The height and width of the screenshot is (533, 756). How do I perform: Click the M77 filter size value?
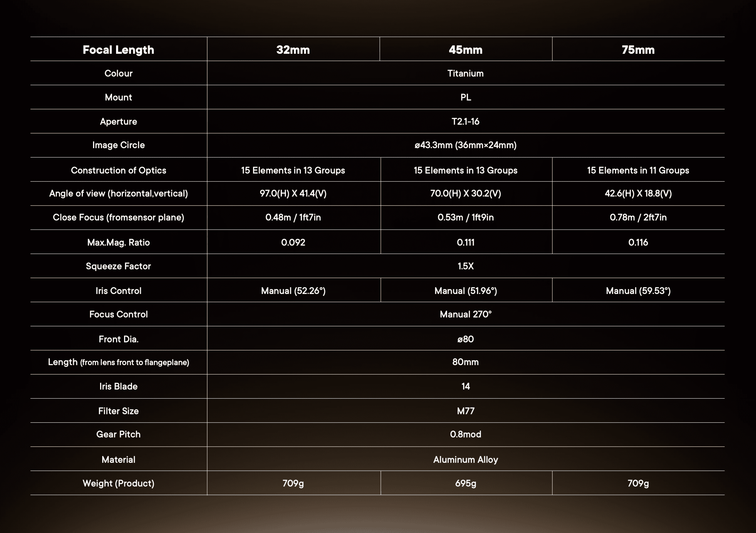[465, 411]
